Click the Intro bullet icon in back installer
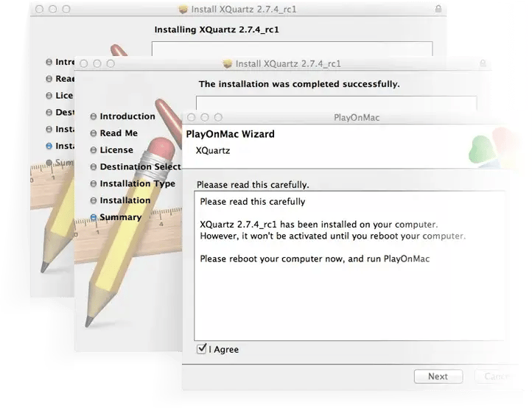Image resolution: width=532 pixels, height=408 pixels. coord(49,62)
